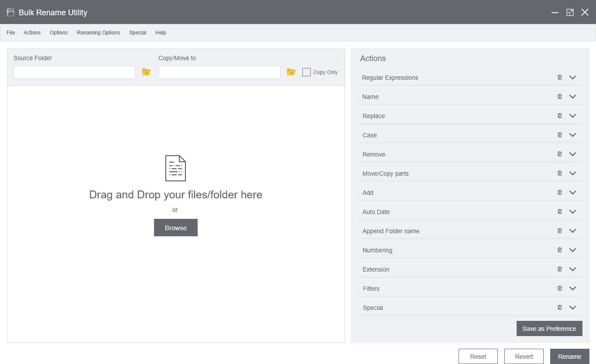The width and height of the screenshot is (596, 364).
Task: Click the Numbering label
Action: (x=377, y=250)
